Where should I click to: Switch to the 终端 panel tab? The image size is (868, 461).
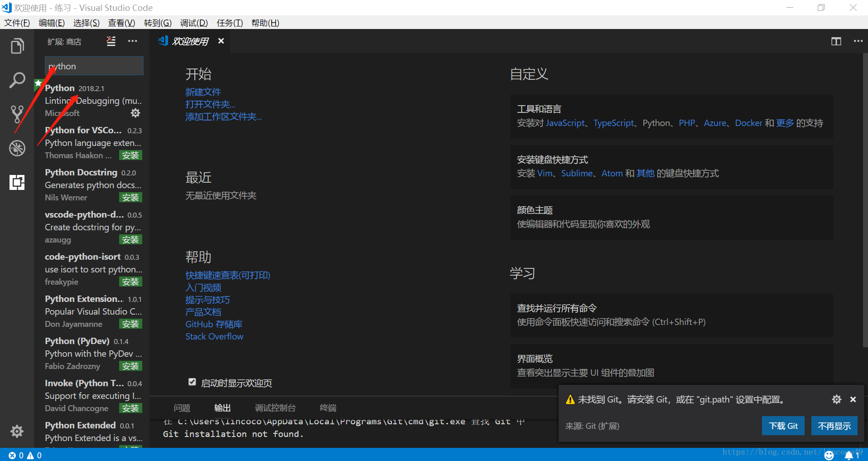(x=328, y=408)
